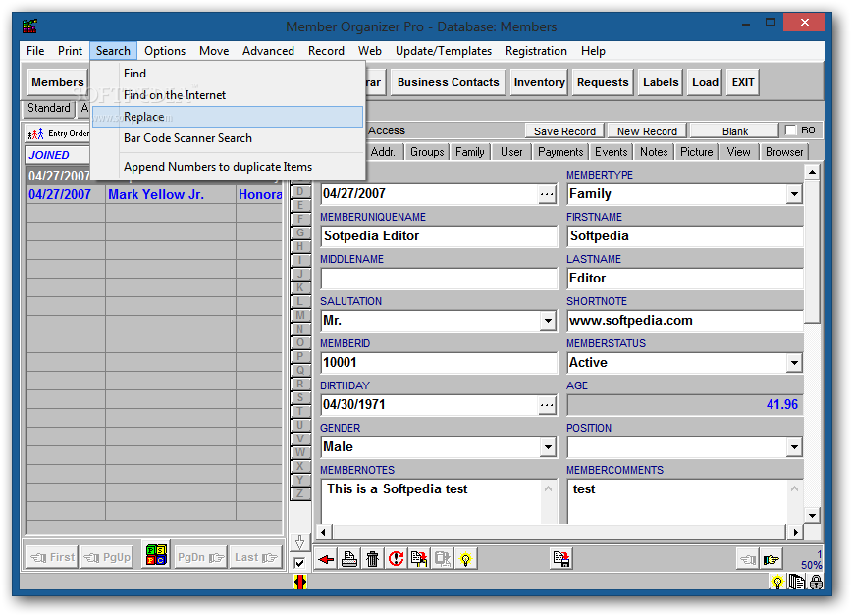
Task: Click the FSFC colored blocks icon
Action: [x=156, y=554]
